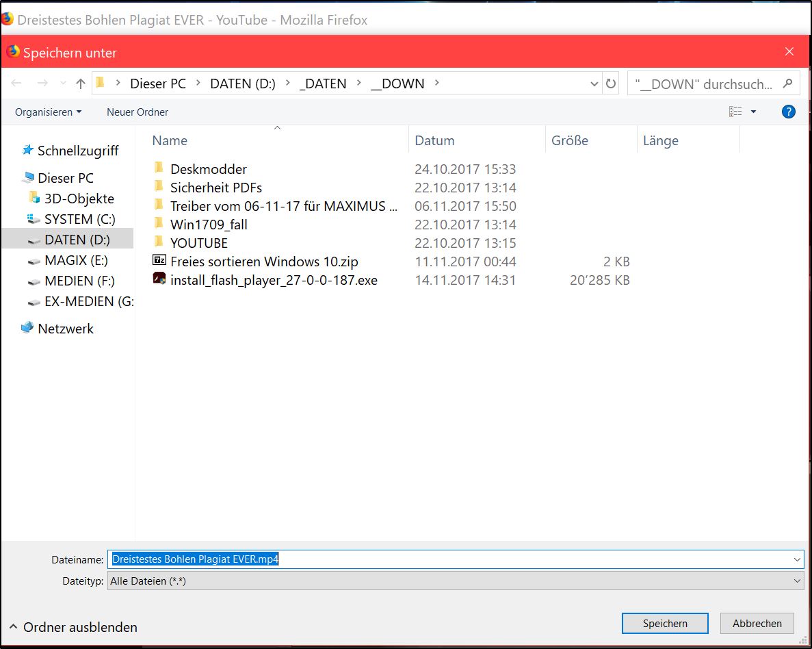Collapse folders with Ordner ausblenden
This screenshot has height=649, width=812.
tap(73, 627)
